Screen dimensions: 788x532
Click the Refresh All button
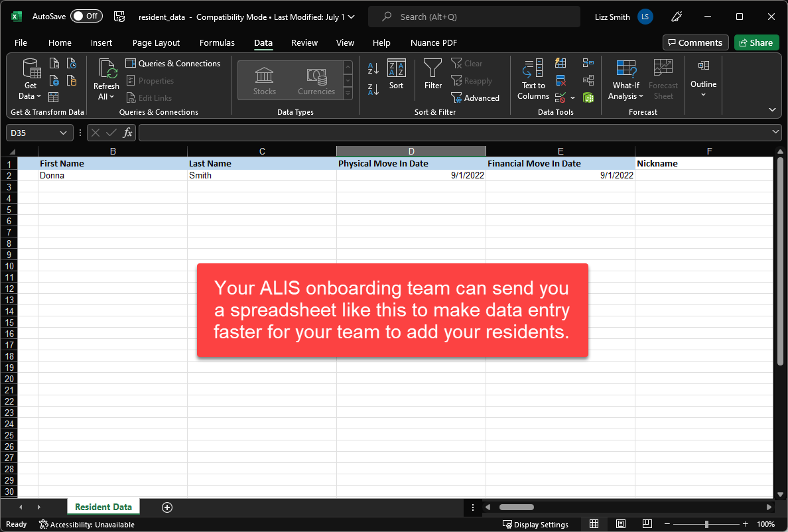[x=107, y=79]
